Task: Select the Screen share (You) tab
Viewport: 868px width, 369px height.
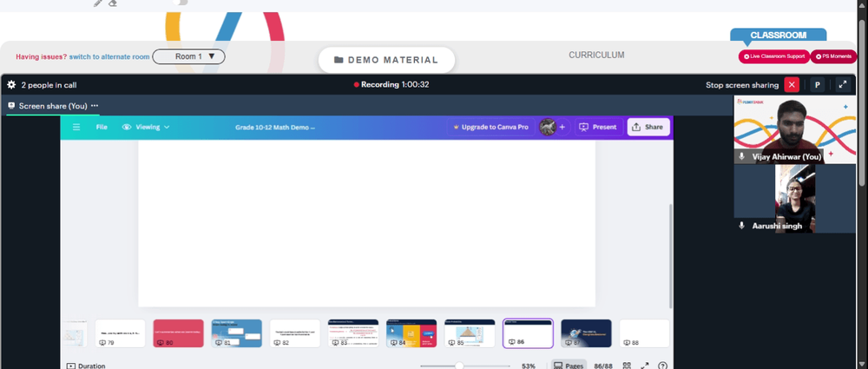Action: click(x=53, y=106)
